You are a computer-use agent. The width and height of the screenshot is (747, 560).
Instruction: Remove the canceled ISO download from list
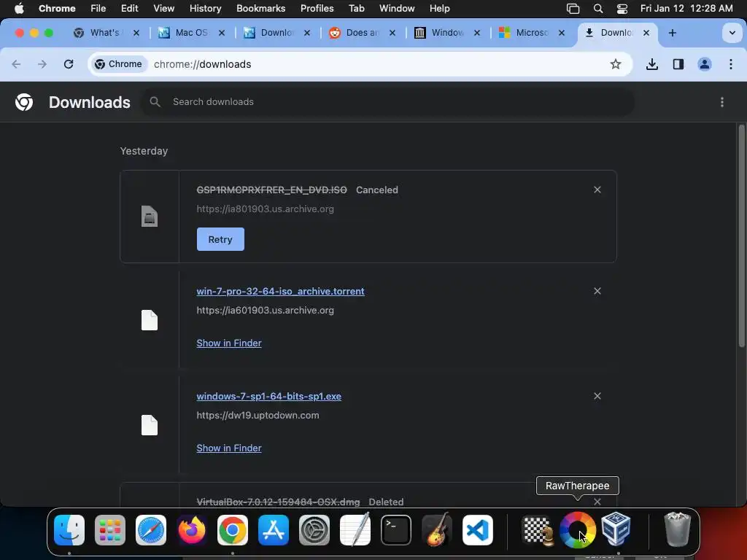[597, 190]
